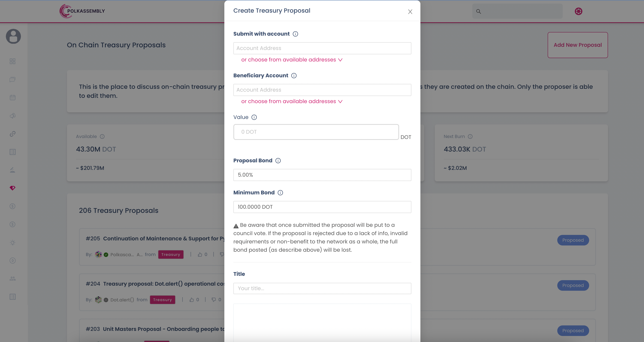Click the Value info icon
644x342 pixels.
(x=254, y=117)
